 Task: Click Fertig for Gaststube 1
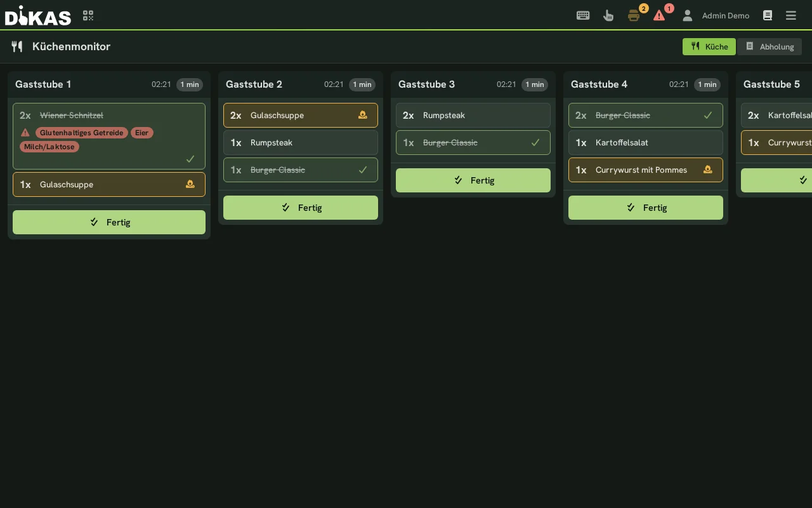[109, 222]
